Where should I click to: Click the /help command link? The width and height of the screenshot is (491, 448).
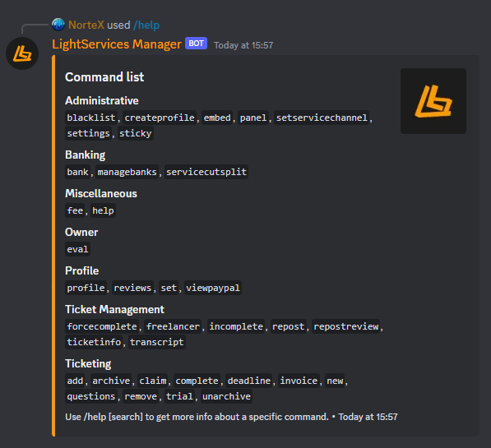pos(146,25)
